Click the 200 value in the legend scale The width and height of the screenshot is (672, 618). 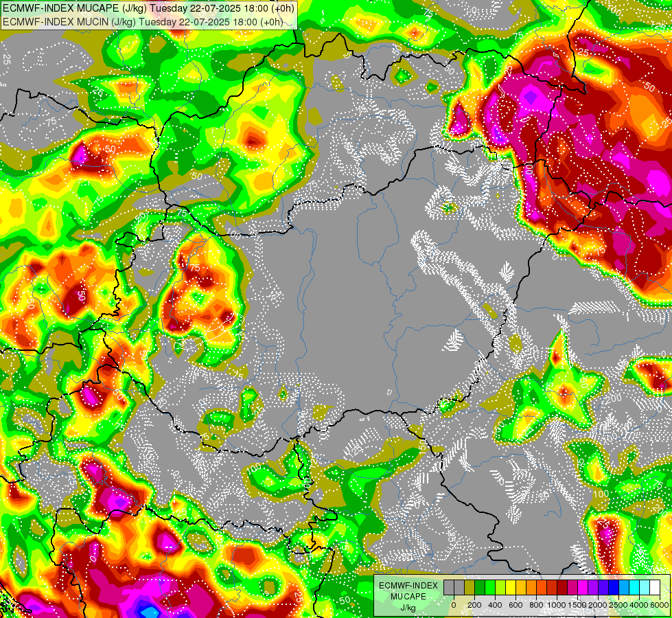coord(474,605)
